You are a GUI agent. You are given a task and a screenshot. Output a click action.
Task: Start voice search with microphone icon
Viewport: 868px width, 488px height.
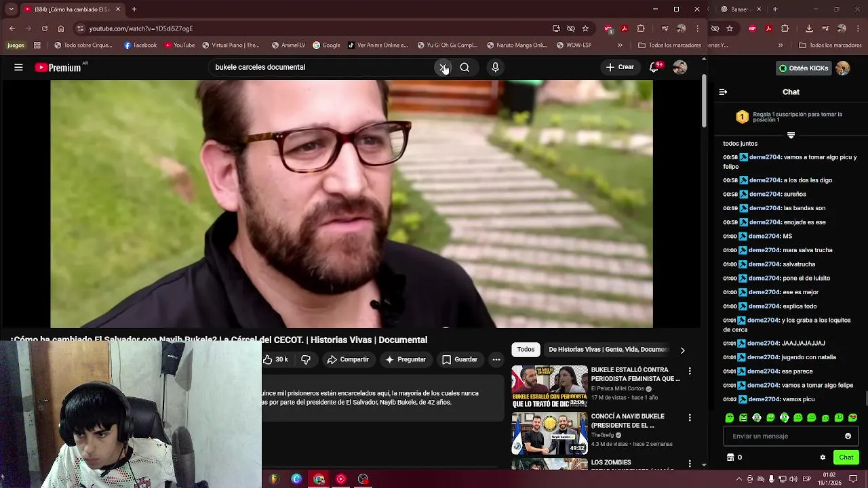[x=495, y=67]
